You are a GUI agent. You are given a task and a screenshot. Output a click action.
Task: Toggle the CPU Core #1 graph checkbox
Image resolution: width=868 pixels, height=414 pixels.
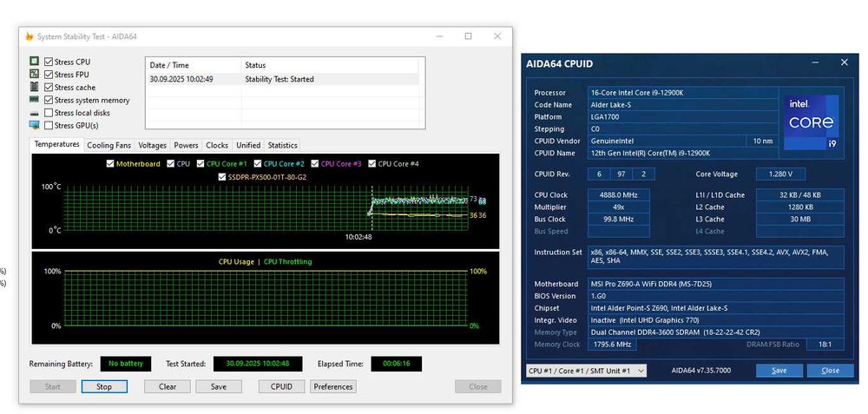[200, 164]
